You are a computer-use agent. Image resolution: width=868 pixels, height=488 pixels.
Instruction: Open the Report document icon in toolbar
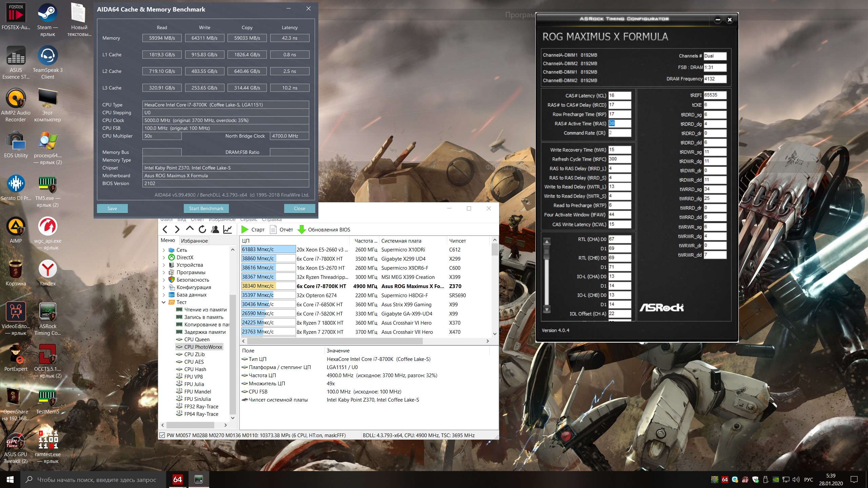click(x=273, y=229)
